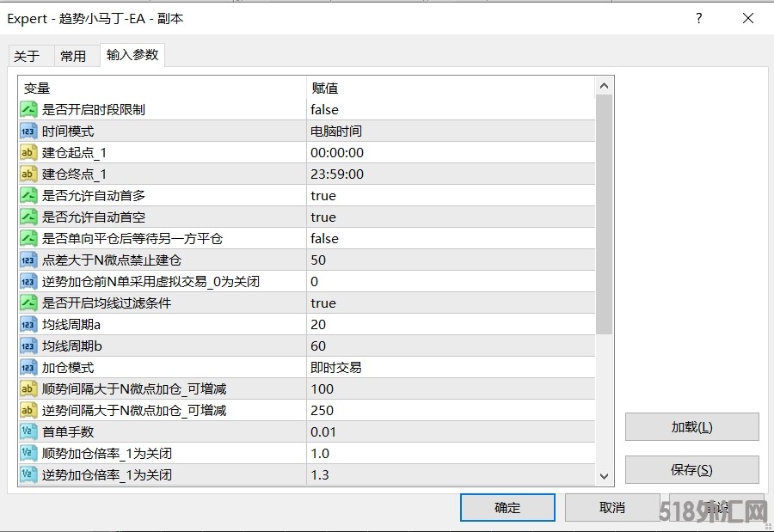Click the double-type icon beside 首单手数
This screenshot has width=774, height=532.
(28, 431)
